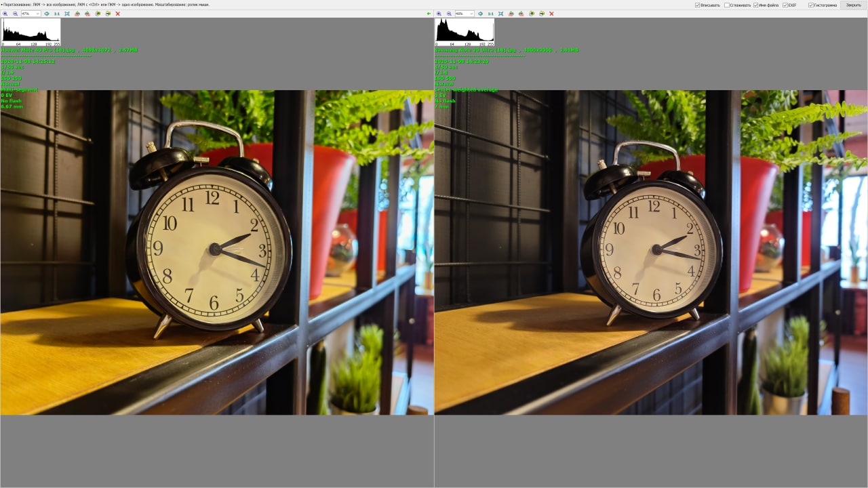Move left pane image to folder
The width and height of the screenshot is (868, 488).
coord(108,14)
